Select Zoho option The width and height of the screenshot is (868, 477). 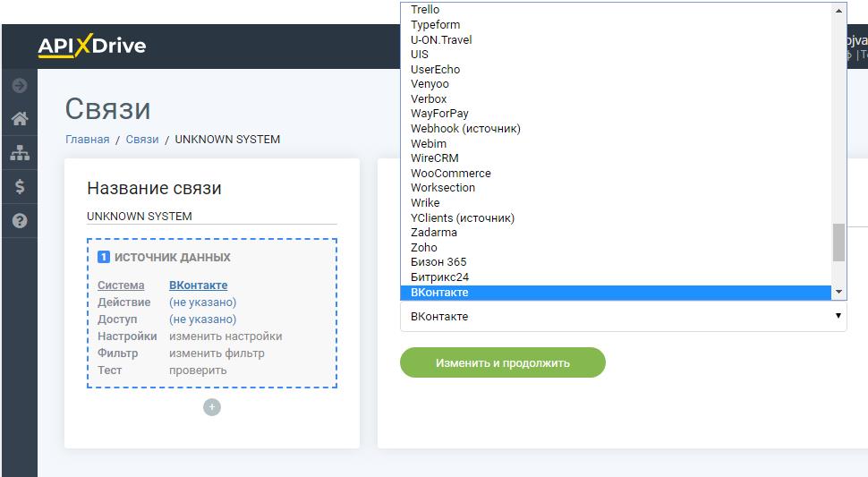[616, 247]
